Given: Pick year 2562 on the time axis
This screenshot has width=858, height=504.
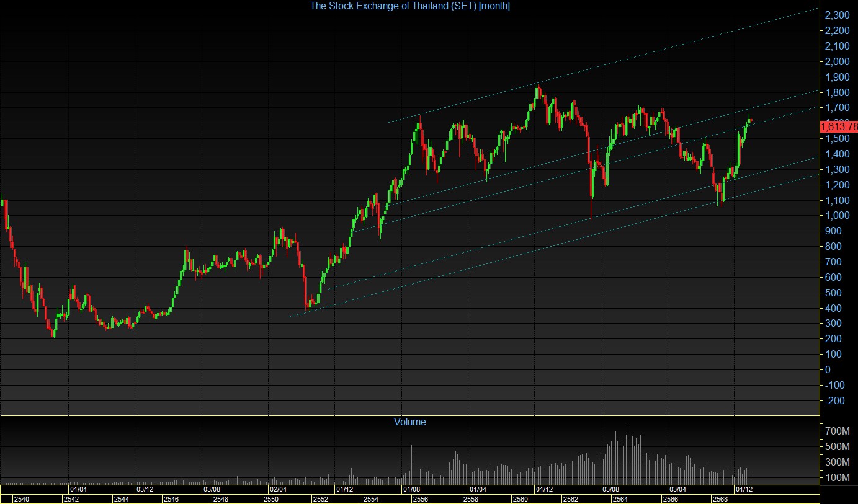Looking at the screenshot, I should click(570, 499).
